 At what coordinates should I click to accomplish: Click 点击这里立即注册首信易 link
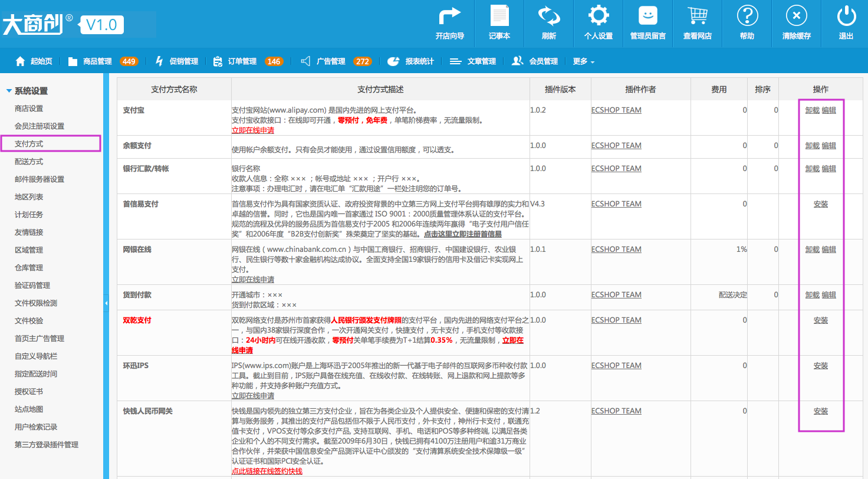[463, 234]
